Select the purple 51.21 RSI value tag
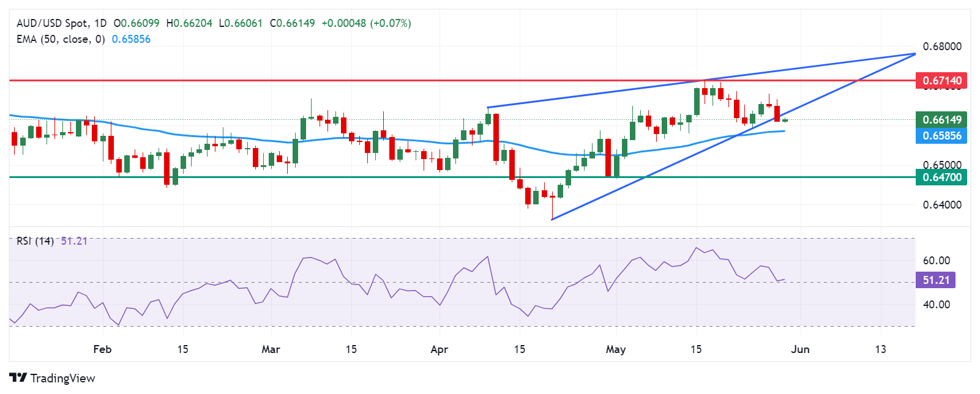Image resolution: width=980 pixels, height=394 pixels. point(935,280)
